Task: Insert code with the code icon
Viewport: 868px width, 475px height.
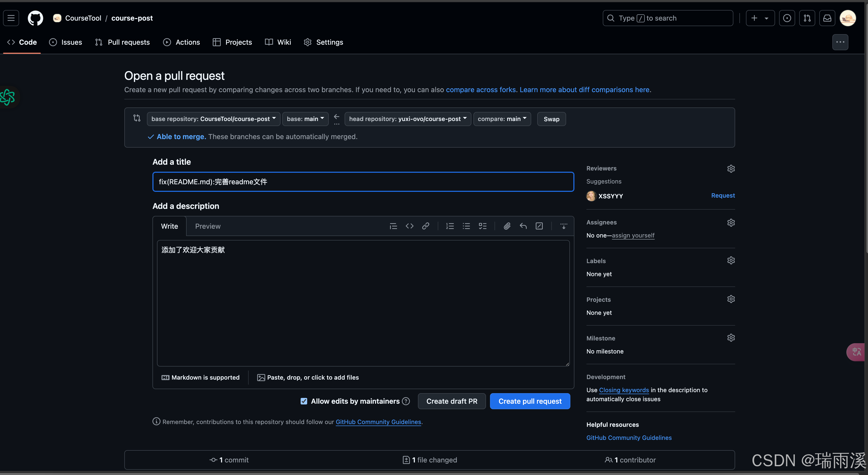Action: tap(409, 226)
